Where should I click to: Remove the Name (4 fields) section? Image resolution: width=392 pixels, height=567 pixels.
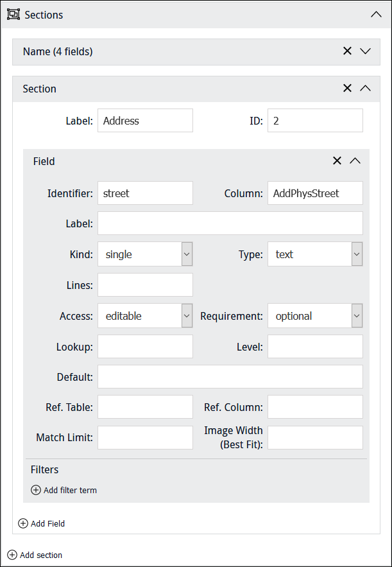click(347, 51)
